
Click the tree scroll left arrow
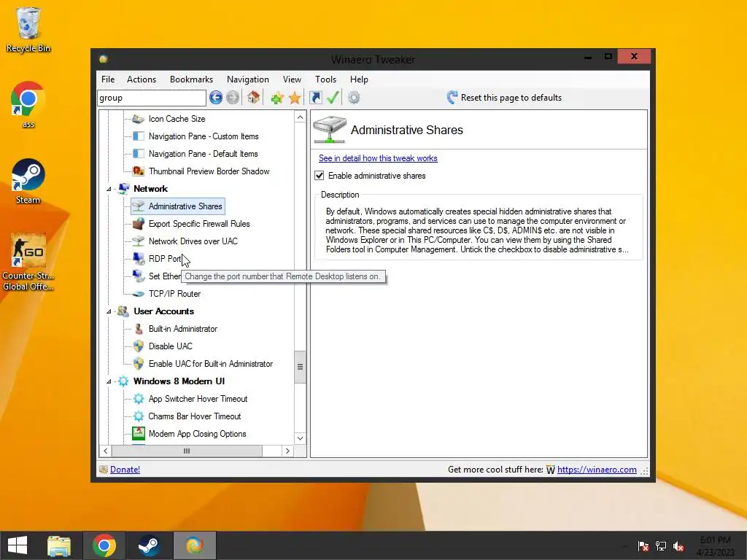point(105,451)
